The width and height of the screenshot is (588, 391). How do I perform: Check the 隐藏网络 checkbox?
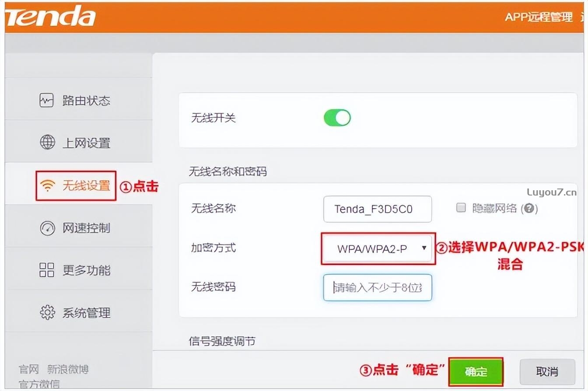pos(461,208)
